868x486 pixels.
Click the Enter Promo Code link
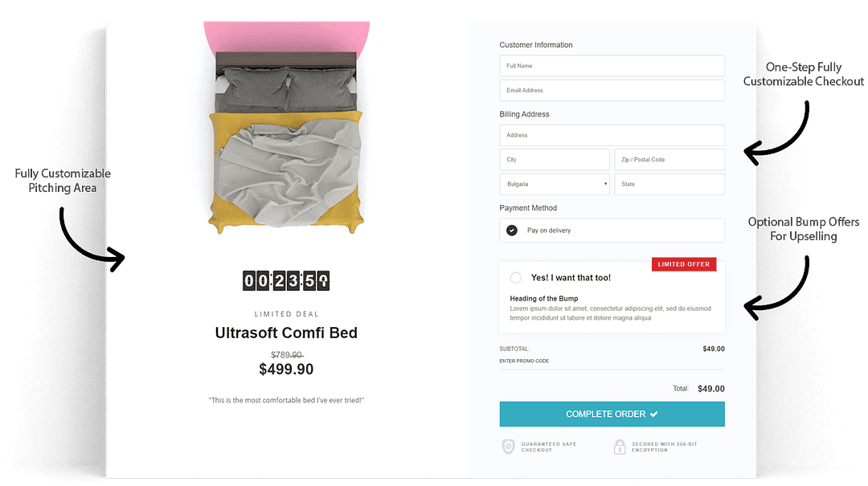point(524,361)
